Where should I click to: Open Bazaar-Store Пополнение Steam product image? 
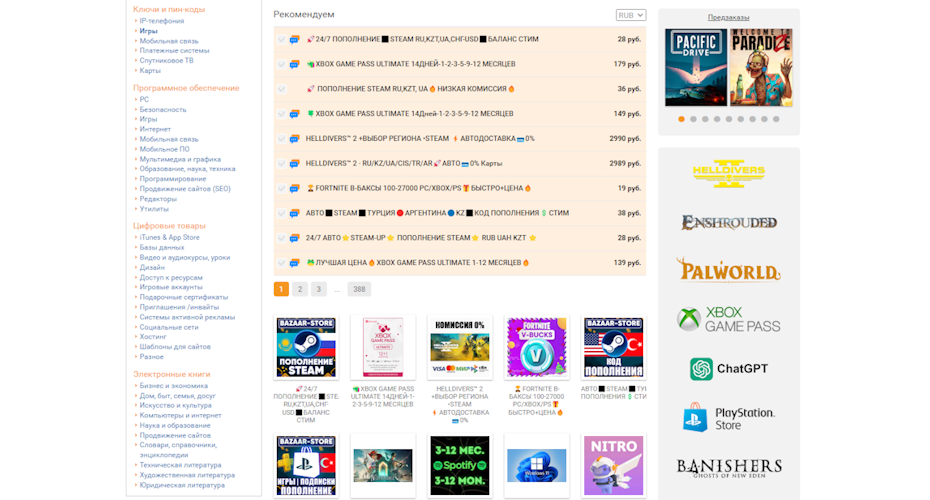tap(306, 348)
